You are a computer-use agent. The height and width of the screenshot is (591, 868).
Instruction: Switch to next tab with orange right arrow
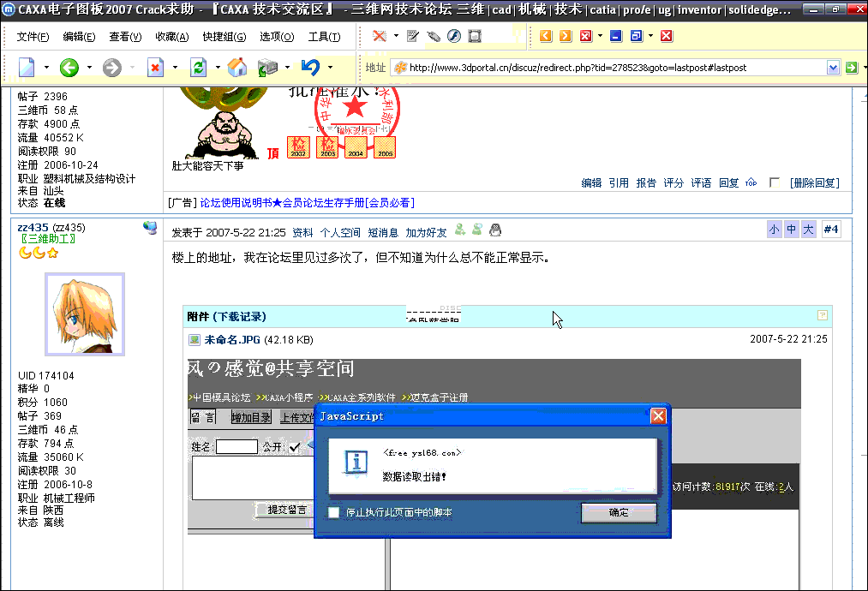[x=566, y=36]
